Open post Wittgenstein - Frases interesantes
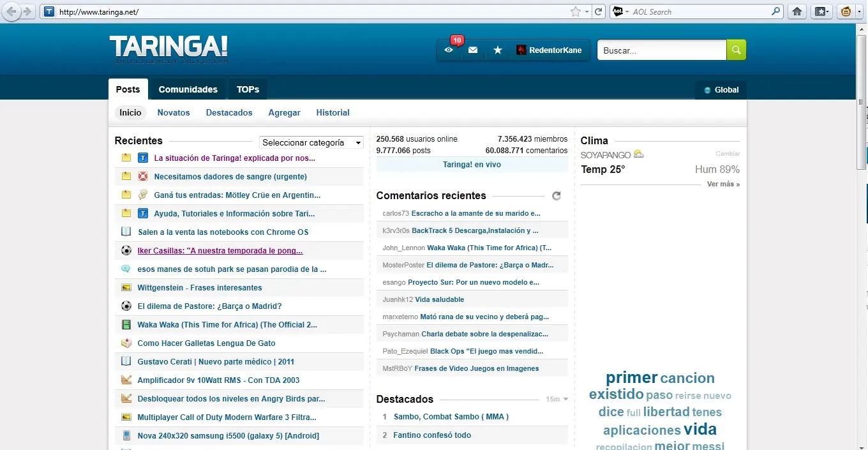Viewport: 868px width, 450px height. point(200,288)
